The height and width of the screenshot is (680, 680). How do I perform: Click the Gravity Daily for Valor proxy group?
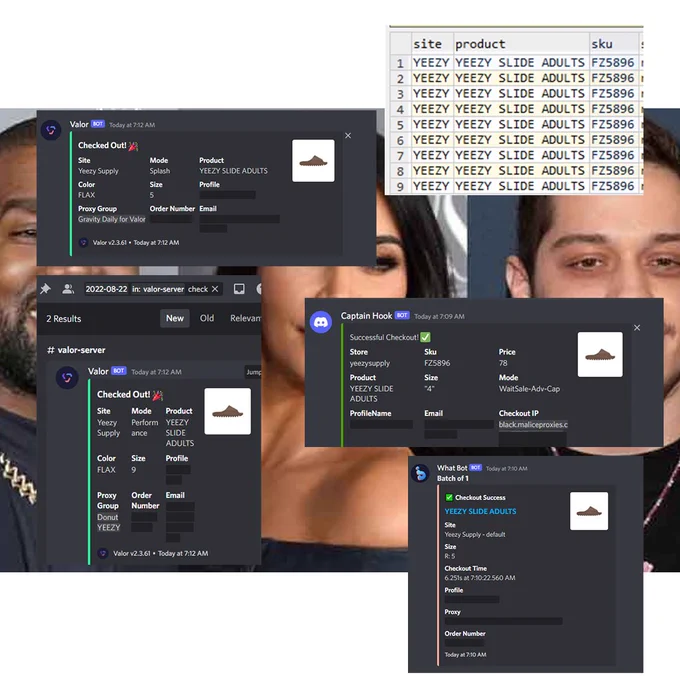point(112,219)
